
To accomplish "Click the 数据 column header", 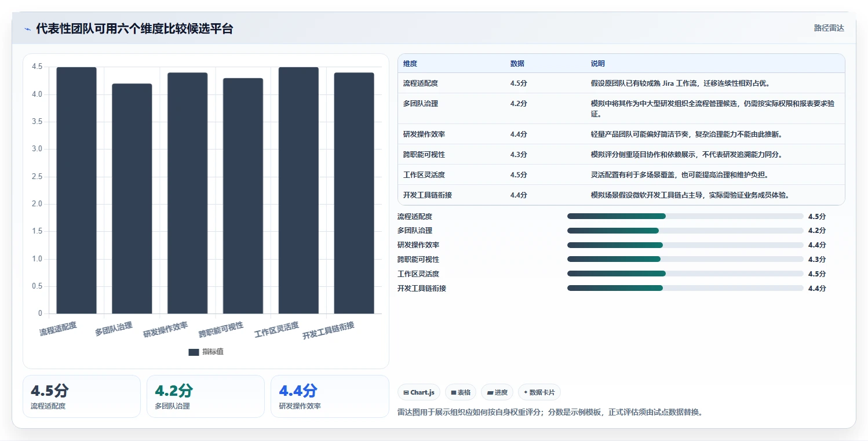I will pos(517,63).
